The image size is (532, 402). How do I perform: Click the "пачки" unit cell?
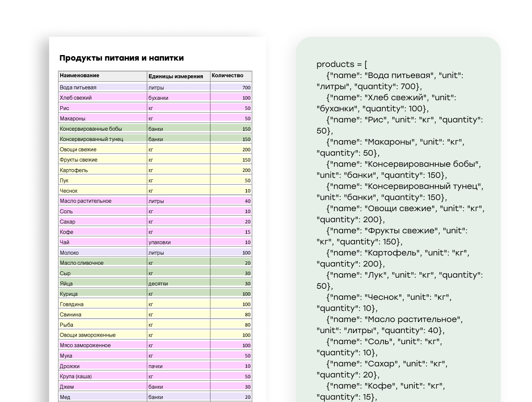(x=156, y=366)
